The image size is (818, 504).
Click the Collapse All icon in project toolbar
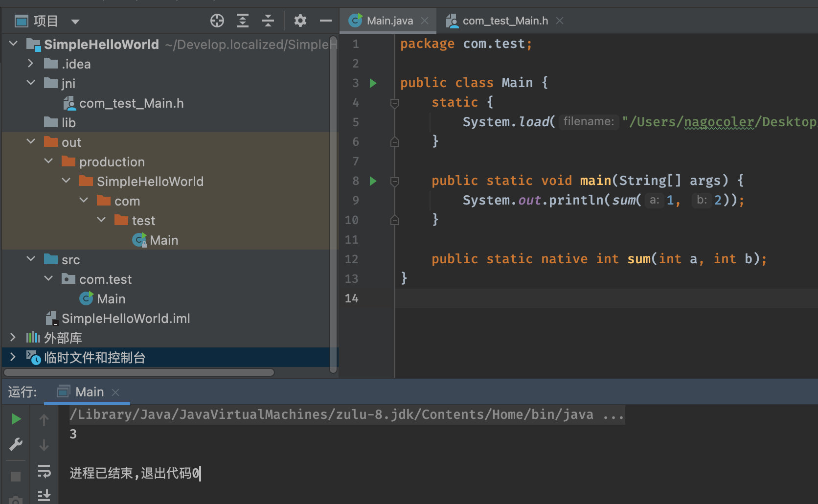pyautogui.click(x=268, y=21)
